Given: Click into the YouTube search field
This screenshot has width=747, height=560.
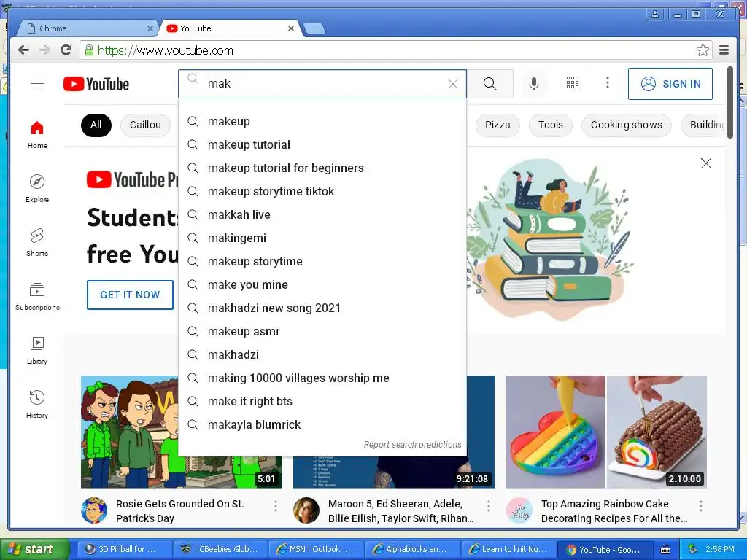Looking at the screenshot, I should [x=324, y=84].
